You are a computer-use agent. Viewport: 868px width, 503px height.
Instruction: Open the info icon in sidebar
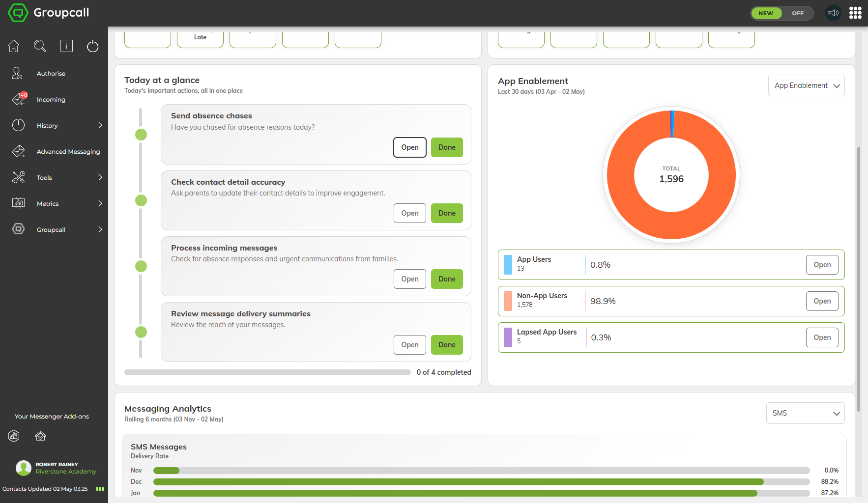tap(66, 46)
